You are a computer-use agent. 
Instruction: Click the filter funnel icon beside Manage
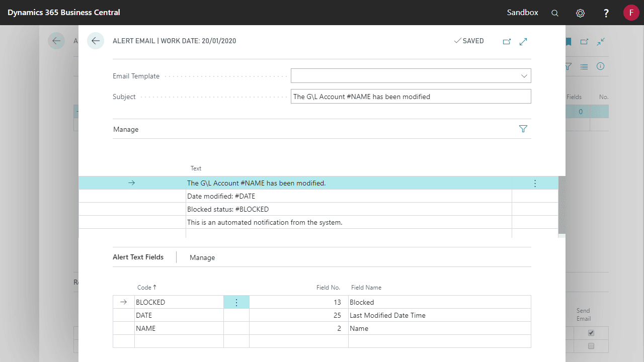[523, 129]
